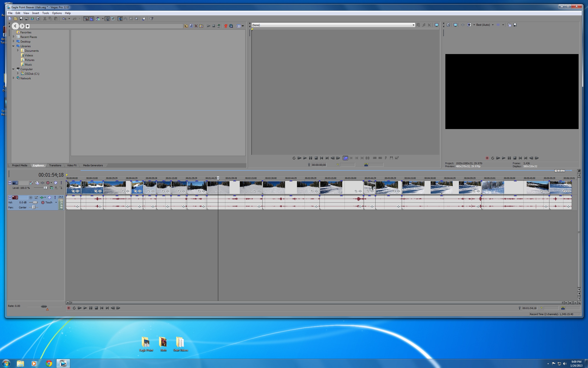Image resolution: width=588 pixels, height=368 pixels.
Task: Collapse the Libraries tree node
Action: [13, 46]
